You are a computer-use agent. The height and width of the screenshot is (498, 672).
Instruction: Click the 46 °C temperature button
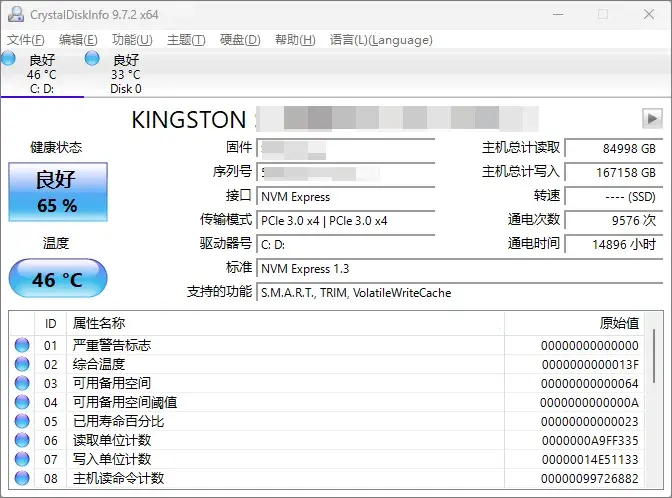pos(58,279)
